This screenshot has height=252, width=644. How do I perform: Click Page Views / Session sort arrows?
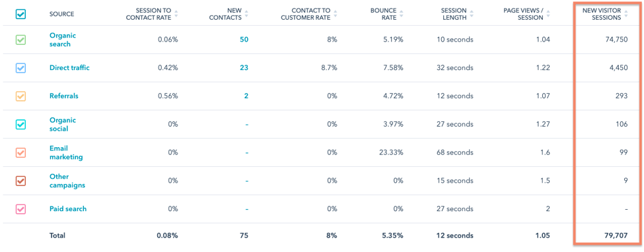click(x=548, y=14)
